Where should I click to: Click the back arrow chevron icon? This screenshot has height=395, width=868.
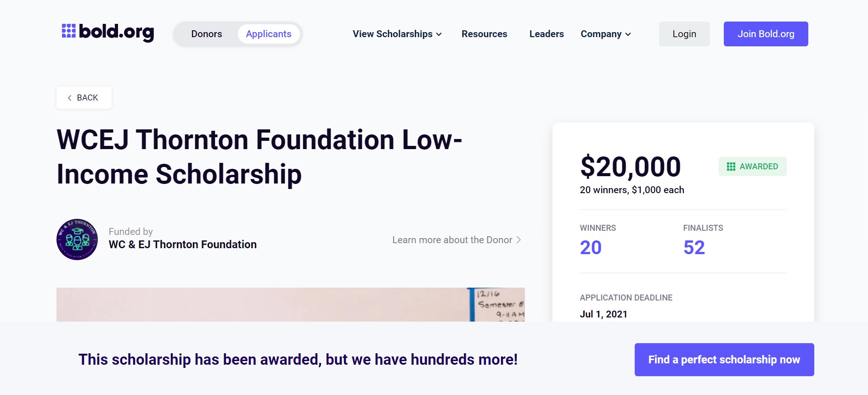[70, 98]
